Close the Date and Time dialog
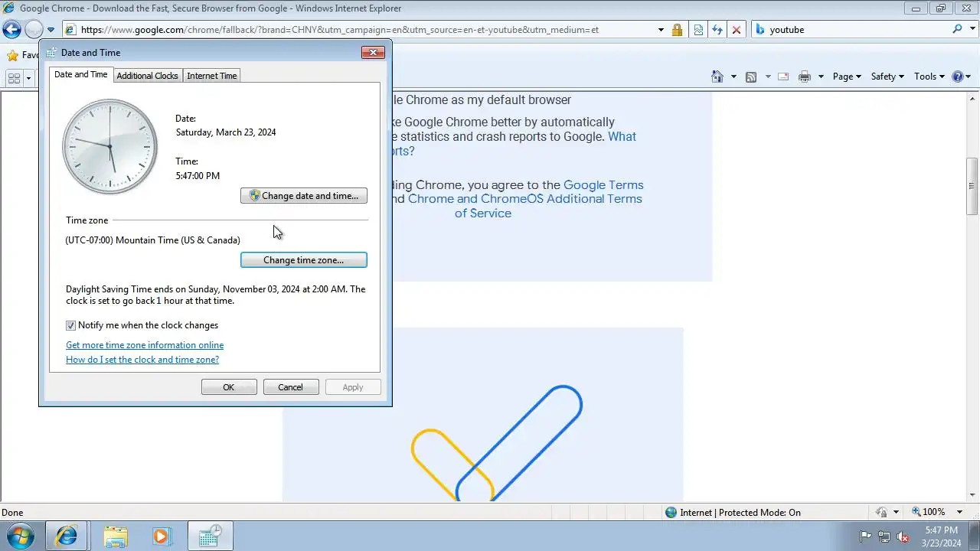The image size is (980, 551). [373, 53]
